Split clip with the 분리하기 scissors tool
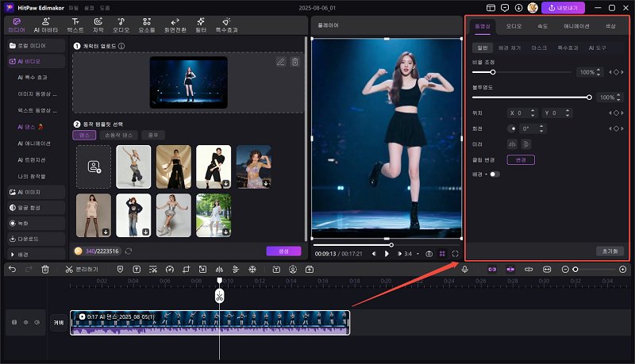The width and height of the screenshot is (635, 364). click(x=82, y=270)
